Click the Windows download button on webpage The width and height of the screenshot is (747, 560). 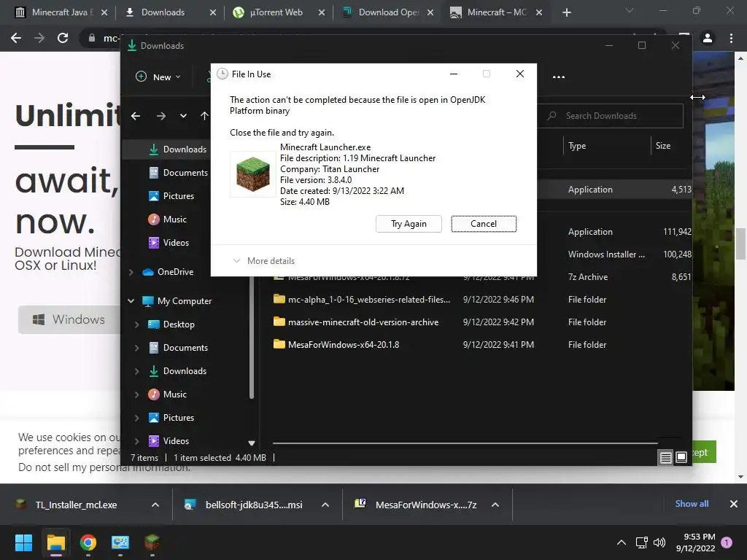[x=69, y=319]
